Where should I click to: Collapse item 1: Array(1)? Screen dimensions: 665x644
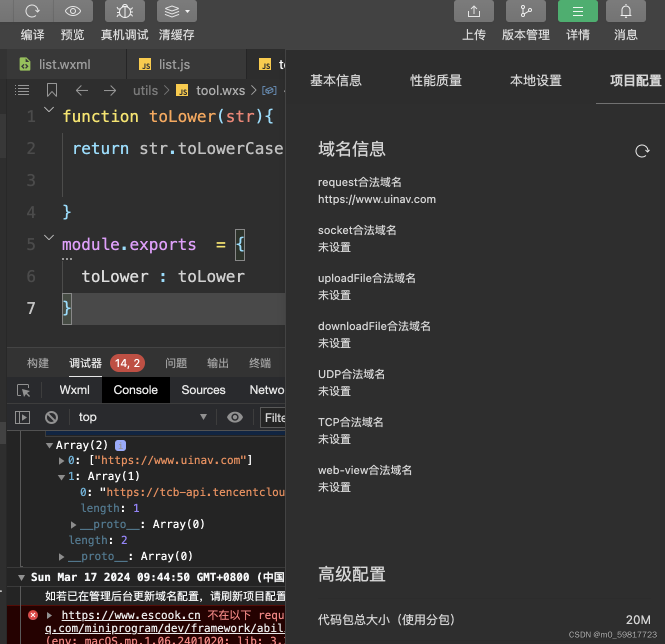click(61, 477)
